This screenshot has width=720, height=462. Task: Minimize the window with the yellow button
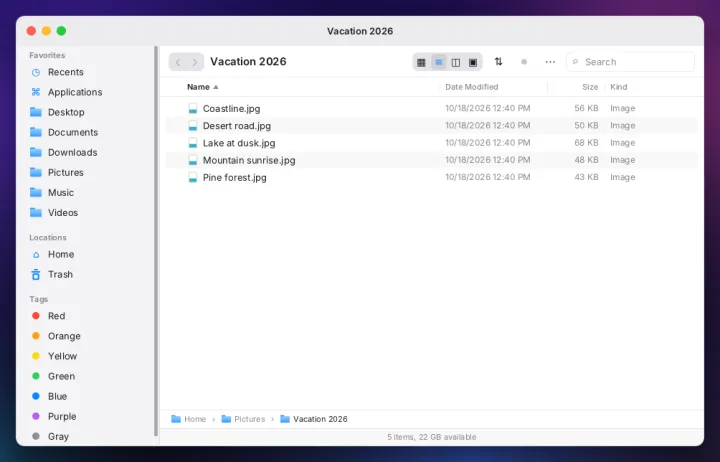[46, 31]
